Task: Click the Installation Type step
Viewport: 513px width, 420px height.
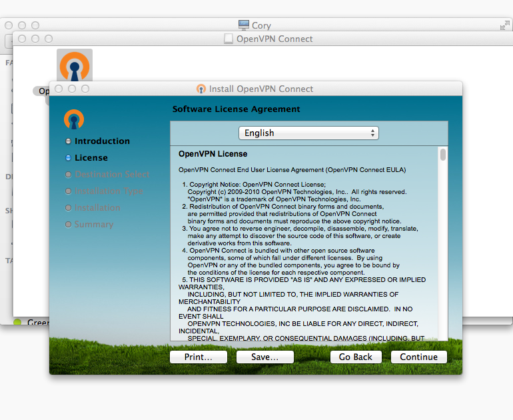Action: coord(109,191)
